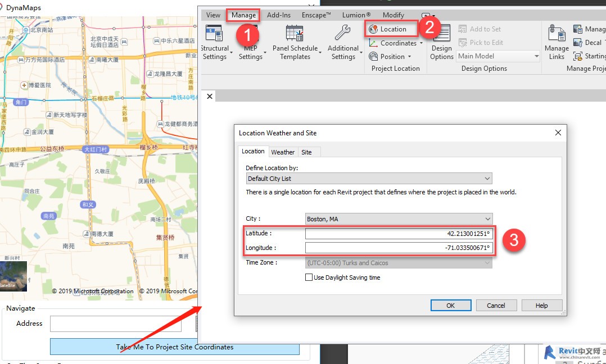Click the Decal tool icon

578,43
